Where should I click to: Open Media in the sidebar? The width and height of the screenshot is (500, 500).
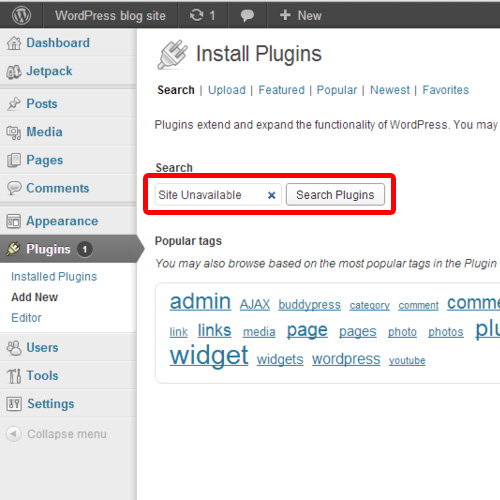[45, 132]
